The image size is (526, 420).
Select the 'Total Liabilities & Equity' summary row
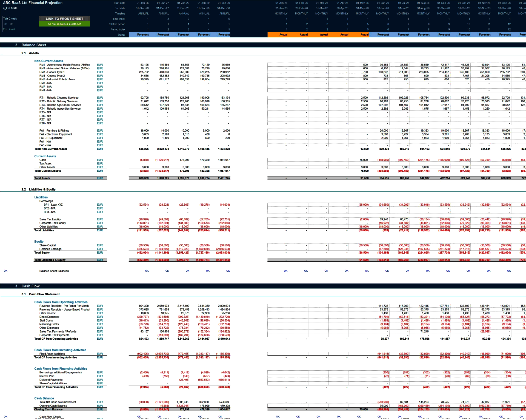(x=50, y=260)
